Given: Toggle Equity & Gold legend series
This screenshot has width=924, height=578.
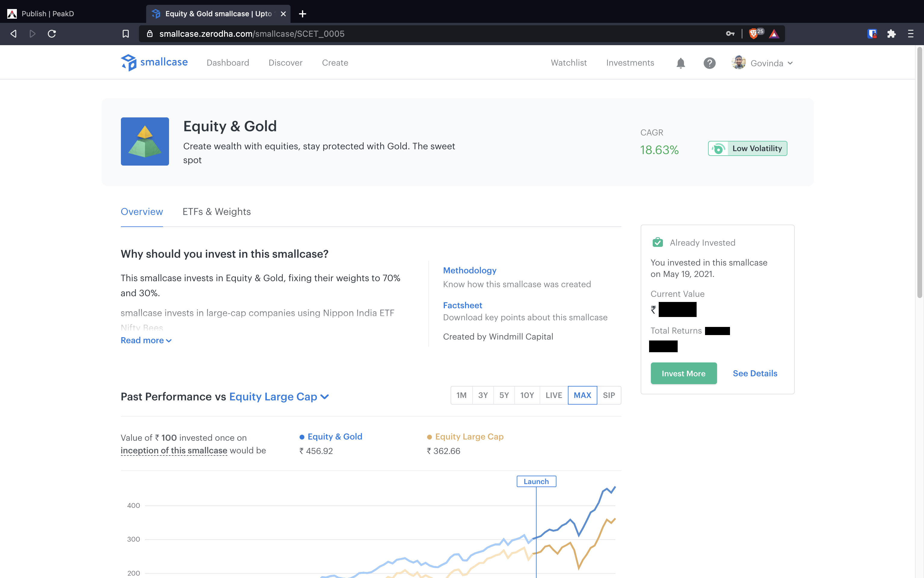Looking at the screenshot, I should pyautogui.click(x=331, y=437).
